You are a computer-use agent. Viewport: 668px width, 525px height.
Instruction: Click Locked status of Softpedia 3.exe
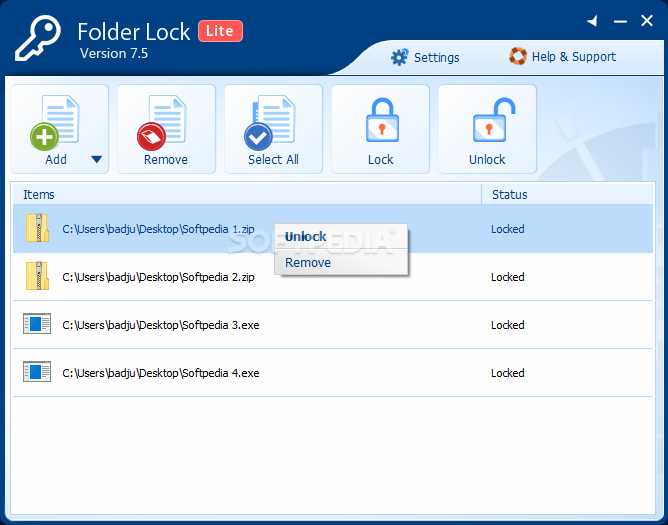[507, 325]
